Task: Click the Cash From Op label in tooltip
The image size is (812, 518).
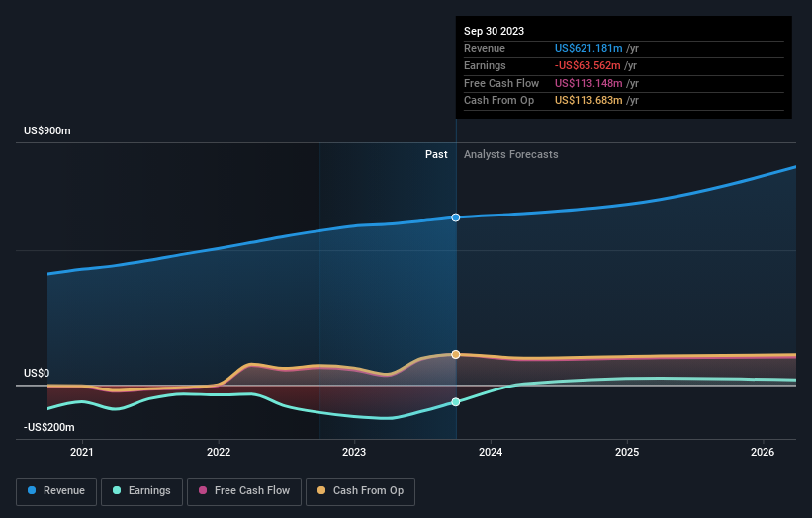Action: pos(498,101)
